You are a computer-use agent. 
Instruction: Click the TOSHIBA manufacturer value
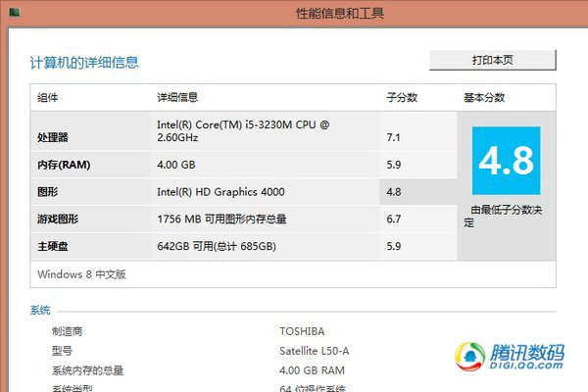pyautogui.click(x=302, y=331)
